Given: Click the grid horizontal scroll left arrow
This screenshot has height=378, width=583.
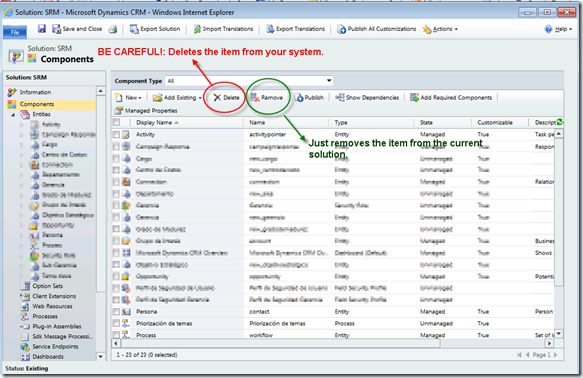Looking at the screenshot, I should [116, 343].
